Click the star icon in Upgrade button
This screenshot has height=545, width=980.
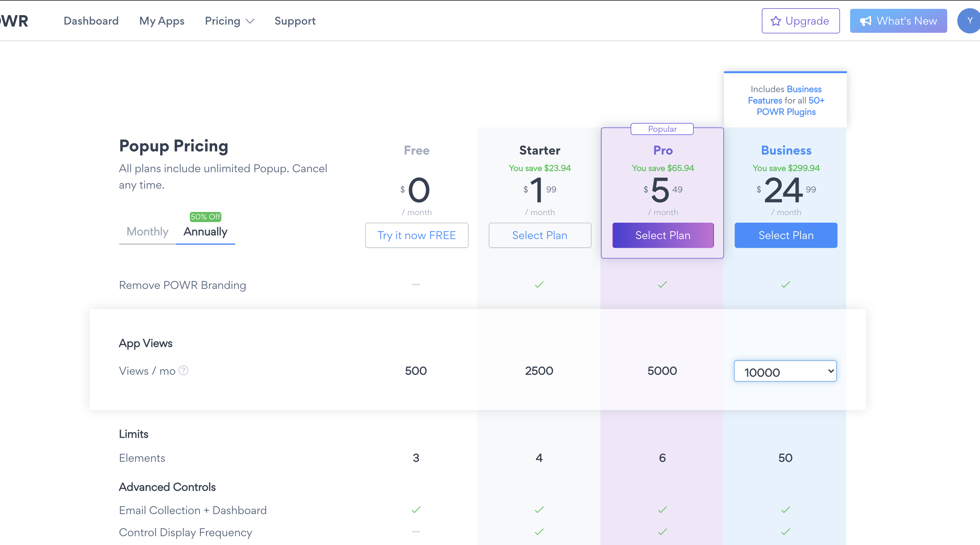tap(776, 21)
